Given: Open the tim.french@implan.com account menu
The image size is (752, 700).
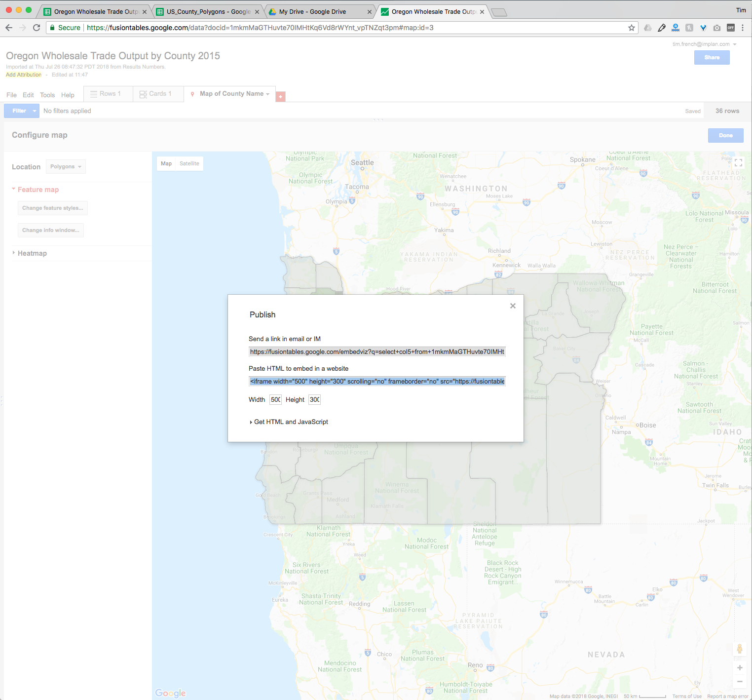Looking at the screenshot, I should pyautogui.click(x=705, y=44).
